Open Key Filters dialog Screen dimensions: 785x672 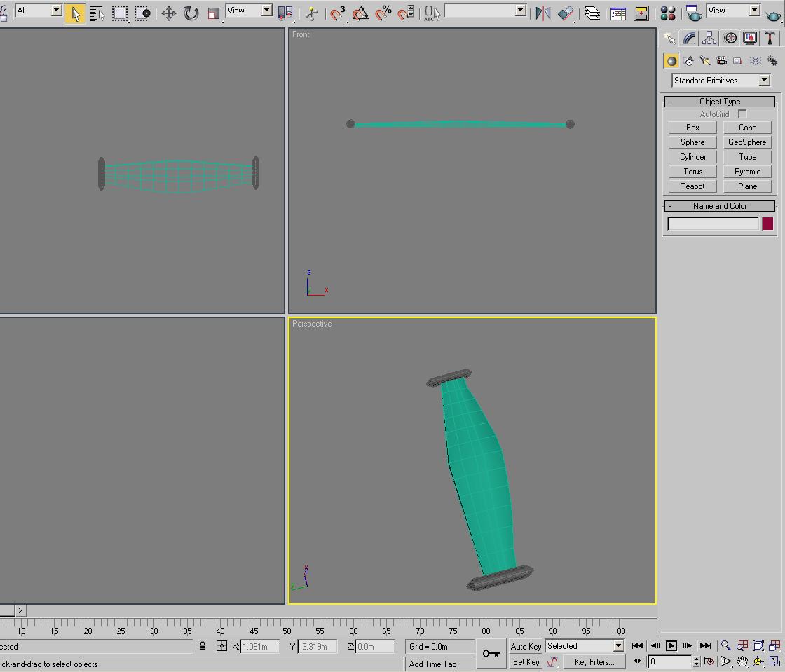point(594,662)
